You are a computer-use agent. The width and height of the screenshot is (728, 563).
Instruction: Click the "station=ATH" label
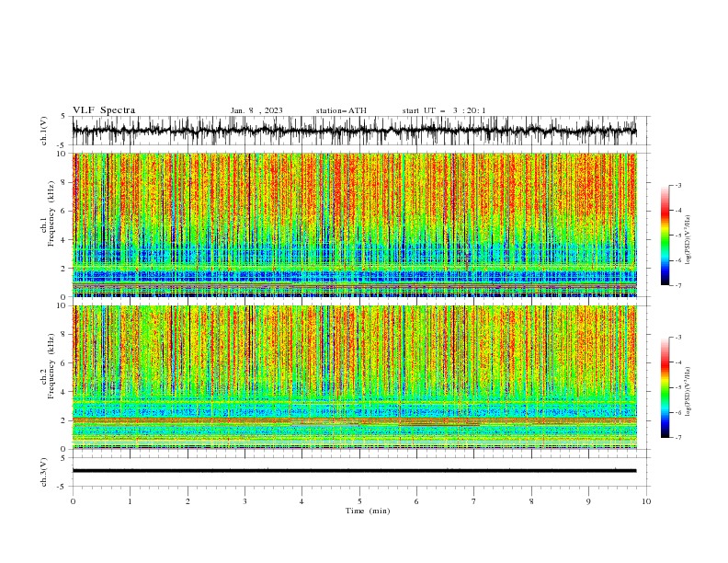pos(341,110)
